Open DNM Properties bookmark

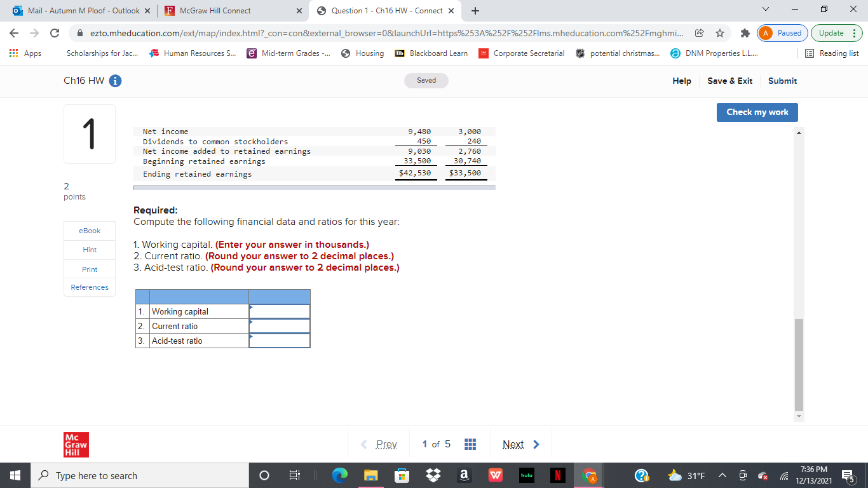pos(714,53)
